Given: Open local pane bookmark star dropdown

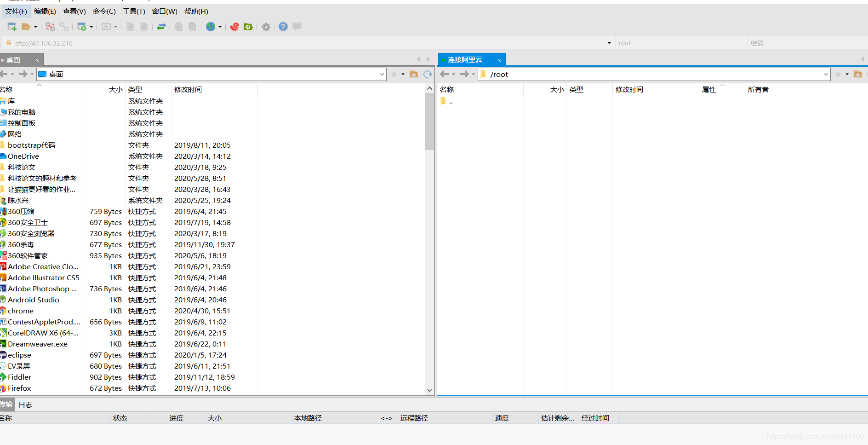Looking at the screenshot, I should pyautogui.click(x=403, y=74).
